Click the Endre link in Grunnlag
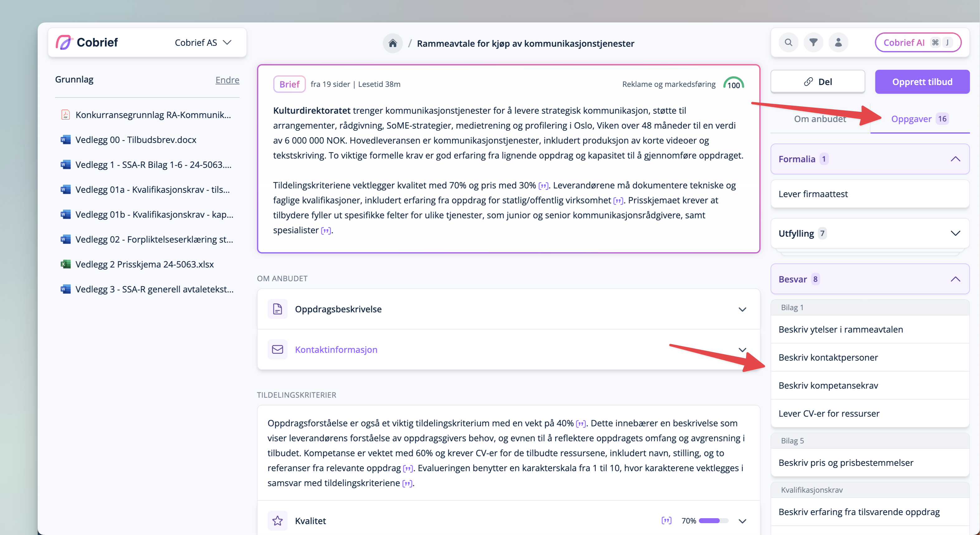Viewport: 980px width, 535px height. [227, 80]
